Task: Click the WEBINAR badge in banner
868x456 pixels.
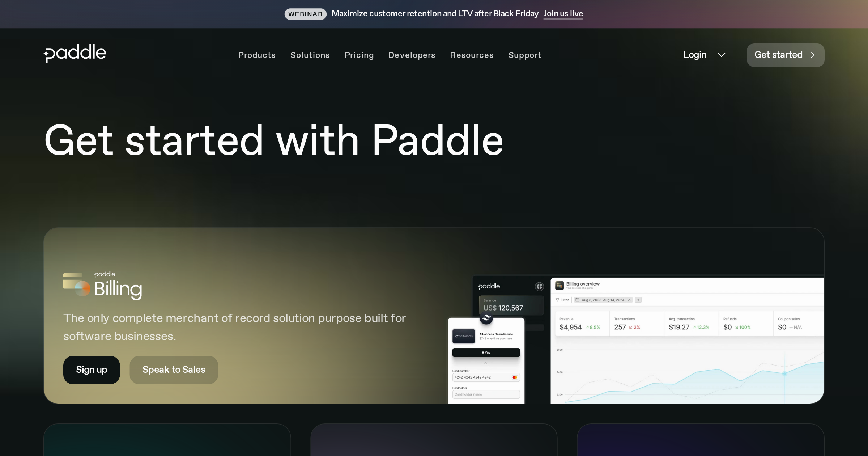Action: pyautogui.click(x=305, y=14)
